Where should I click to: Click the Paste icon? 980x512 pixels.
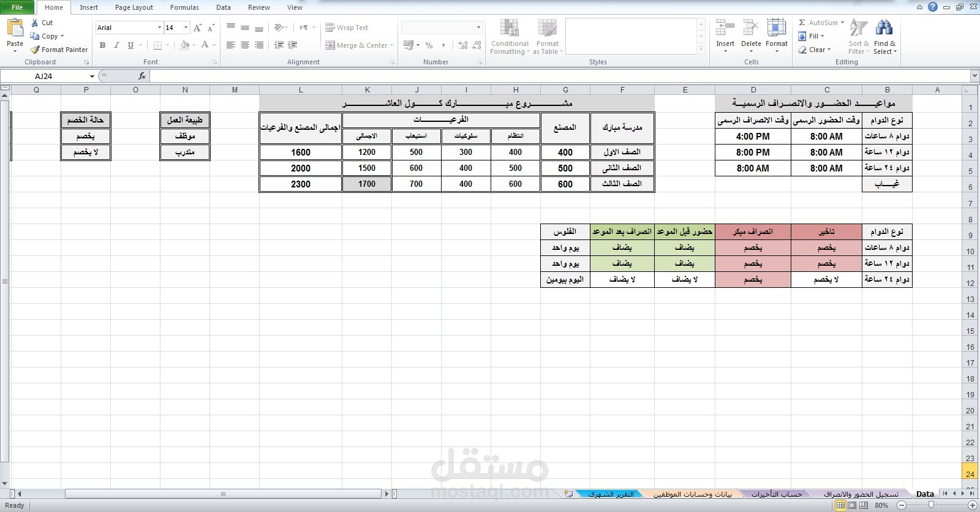coord(15,28)
